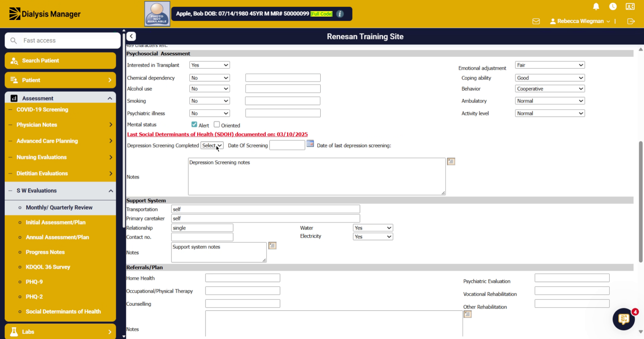The image size is (644, 339).
Task: Open the Behavior dropdown showing Cooperative
Action: tap(550, 89)
